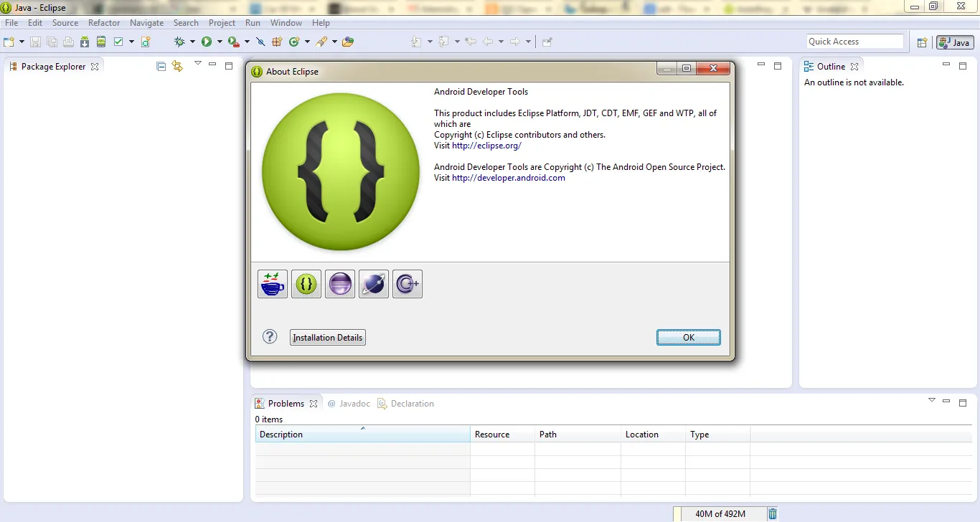Close the Package Explorer tab
980x522 pixels.
coord(95,67)
